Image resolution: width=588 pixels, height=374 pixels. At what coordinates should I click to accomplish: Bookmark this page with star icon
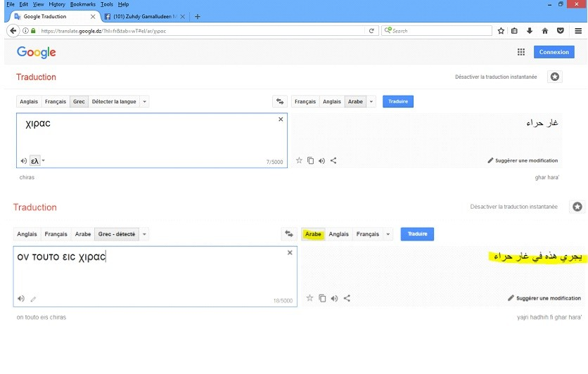click(x=501, y=31)
